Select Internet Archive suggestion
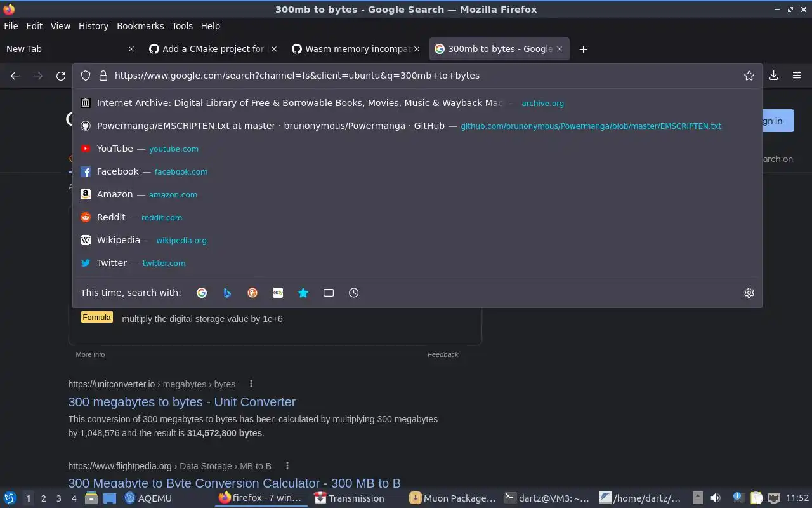The height and width of the screenshot is (508, 812). coord(417,103)
